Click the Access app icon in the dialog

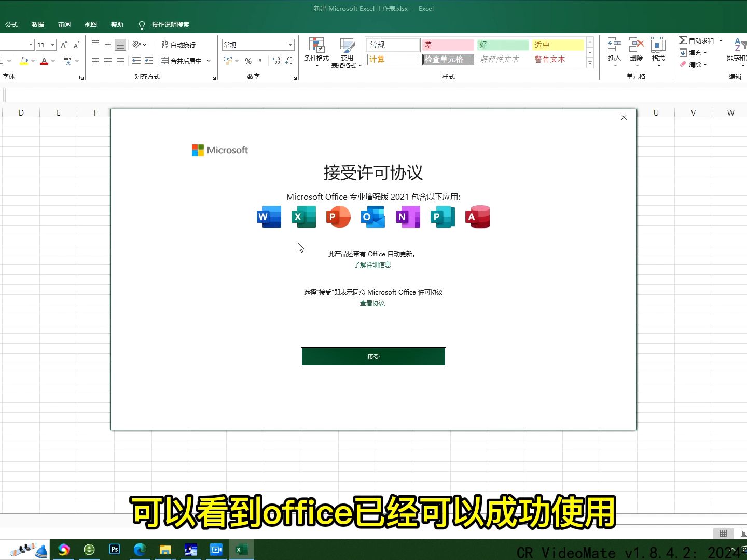477,217
